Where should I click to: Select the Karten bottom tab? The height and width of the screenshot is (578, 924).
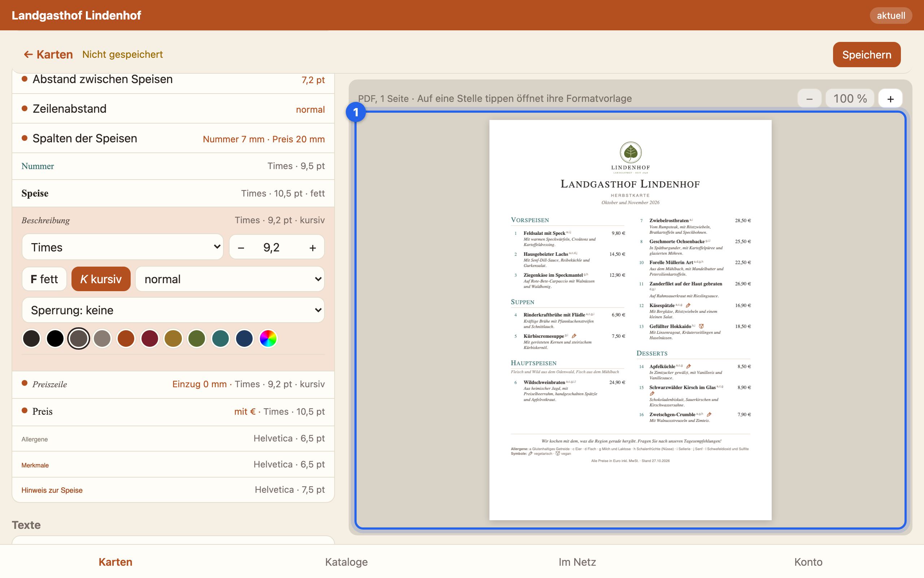(115, 561)
